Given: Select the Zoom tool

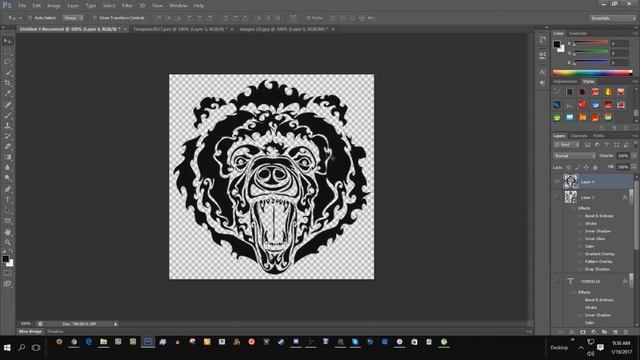Looking at the screenshot, I should coord(7,242).
